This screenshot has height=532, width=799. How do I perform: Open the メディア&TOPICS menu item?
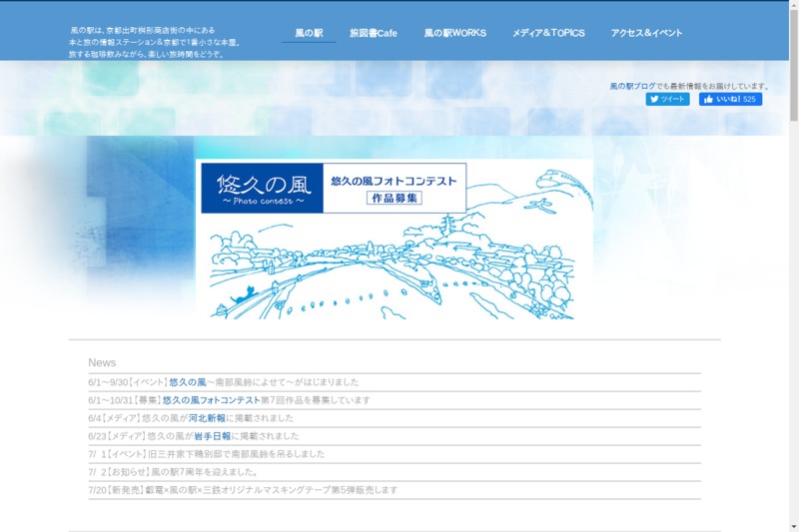548,33
